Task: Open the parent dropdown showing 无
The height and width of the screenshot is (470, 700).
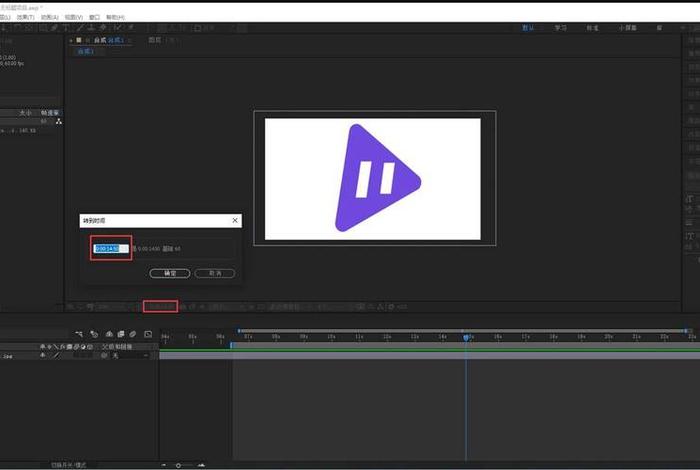Action: pos(129,356)
